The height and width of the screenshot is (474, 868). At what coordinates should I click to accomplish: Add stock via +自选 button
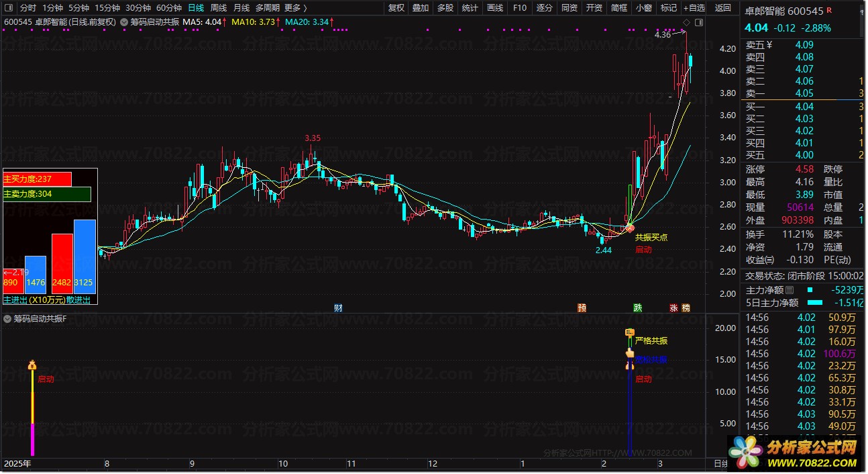[x=694, y=8]
